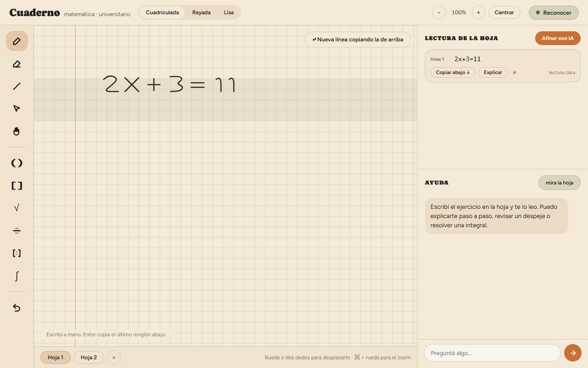Insert the integral symbol
The width and height of the screenshot is (588, 368).
(17, 276)
